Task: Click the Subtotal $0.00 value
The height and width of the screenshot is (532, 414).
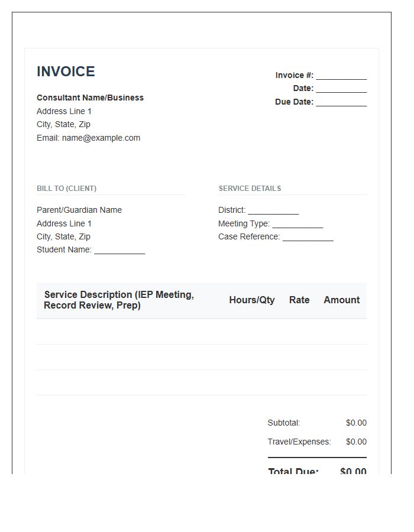Action: pos(356,423)
